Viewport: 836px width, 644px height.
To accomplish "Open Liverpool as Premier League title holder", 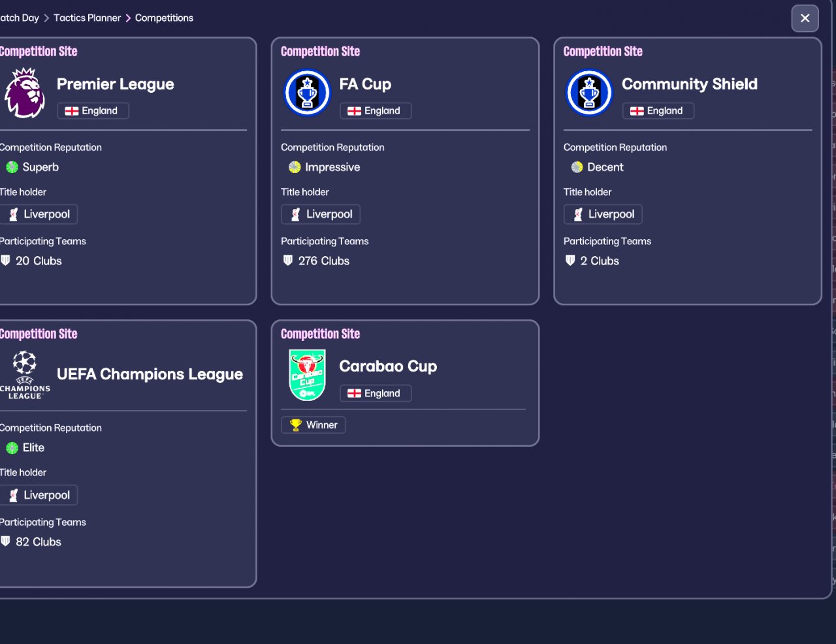I will click(x=39, y=214).
